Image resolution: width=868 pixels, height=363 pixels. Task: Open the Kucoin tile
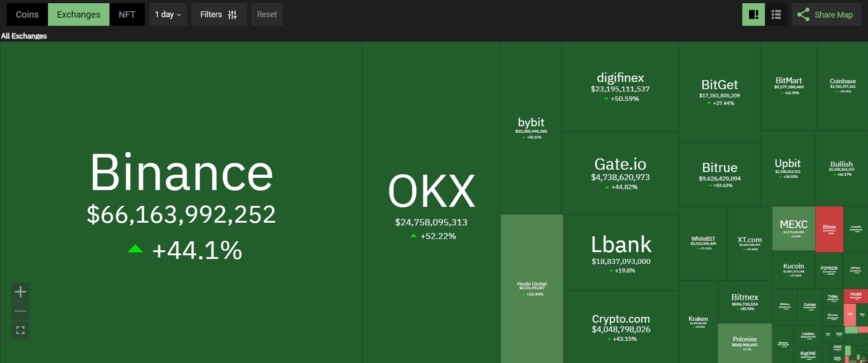(793, 269)
